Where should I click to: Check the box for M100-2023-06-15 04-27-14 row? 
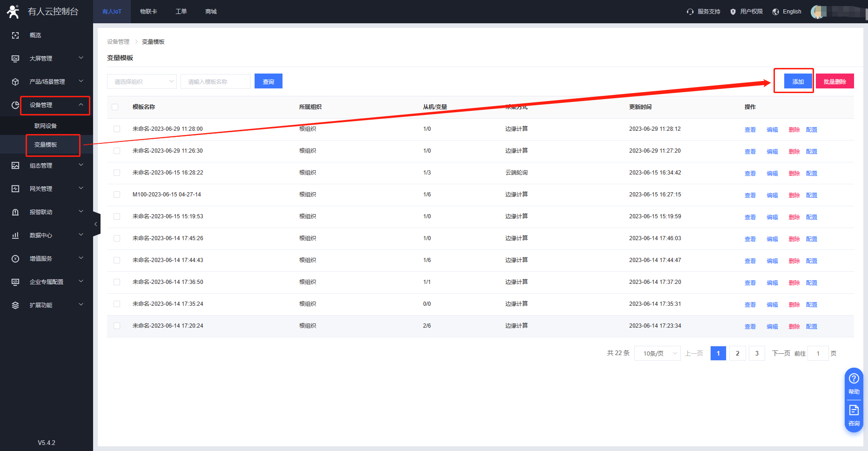click(x=117, y=195)
